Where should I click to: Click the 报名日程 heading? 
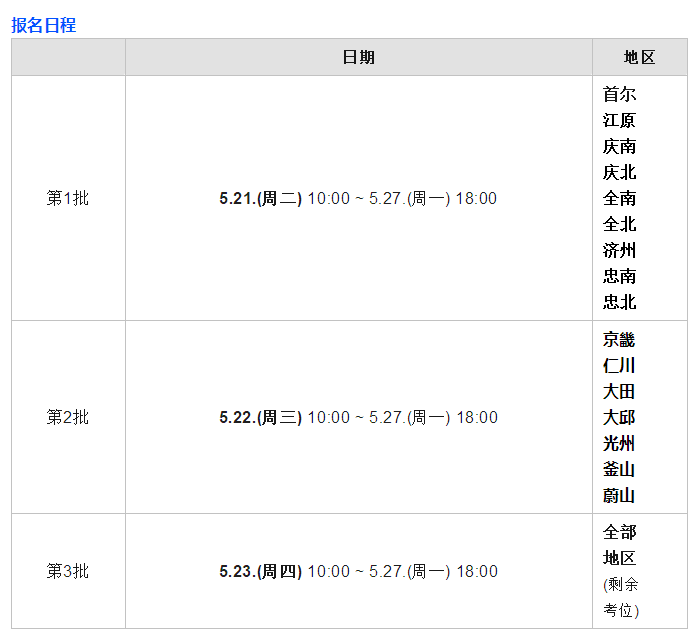43,25
